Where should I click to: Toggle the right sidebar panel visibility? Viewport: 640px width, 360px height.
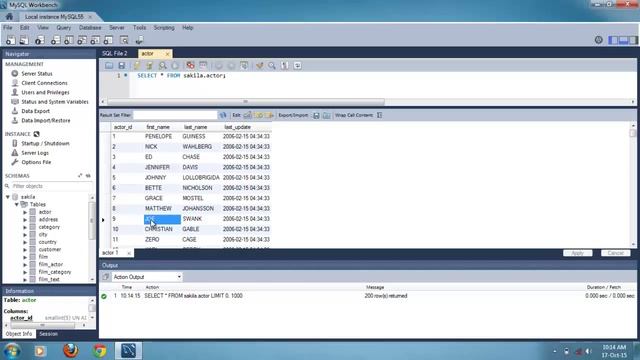point(633,40)
